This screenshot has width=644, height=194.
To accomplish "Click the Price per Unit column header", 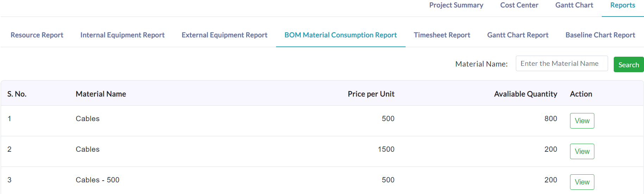I will [371, 94].
